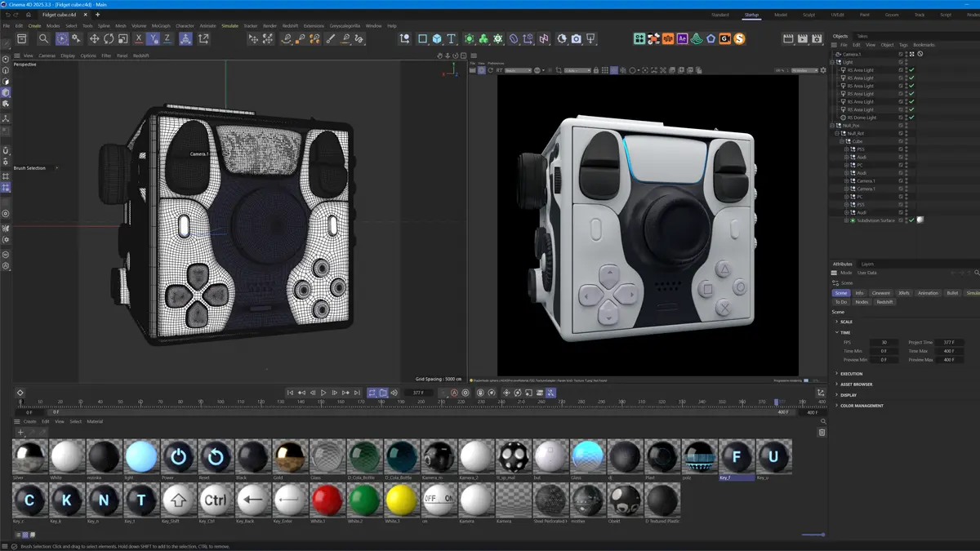The image size is (980, 551).
Task: Switch to the Layers tab
Action: pyautogui.click(x=867, y=264)
